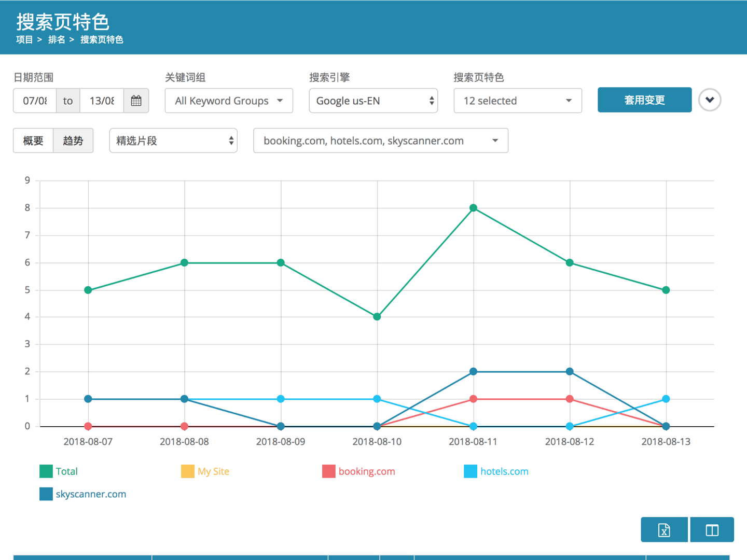Click the hotels.com legend color swatch
This screenshot has height=560, width=747.
[x=470, y=471]
